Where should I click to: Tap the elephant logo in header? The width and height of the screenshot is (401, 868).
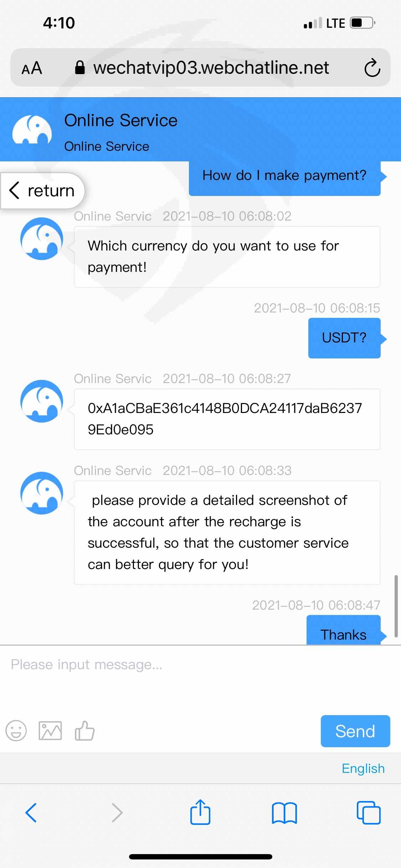tap(32, 130)
